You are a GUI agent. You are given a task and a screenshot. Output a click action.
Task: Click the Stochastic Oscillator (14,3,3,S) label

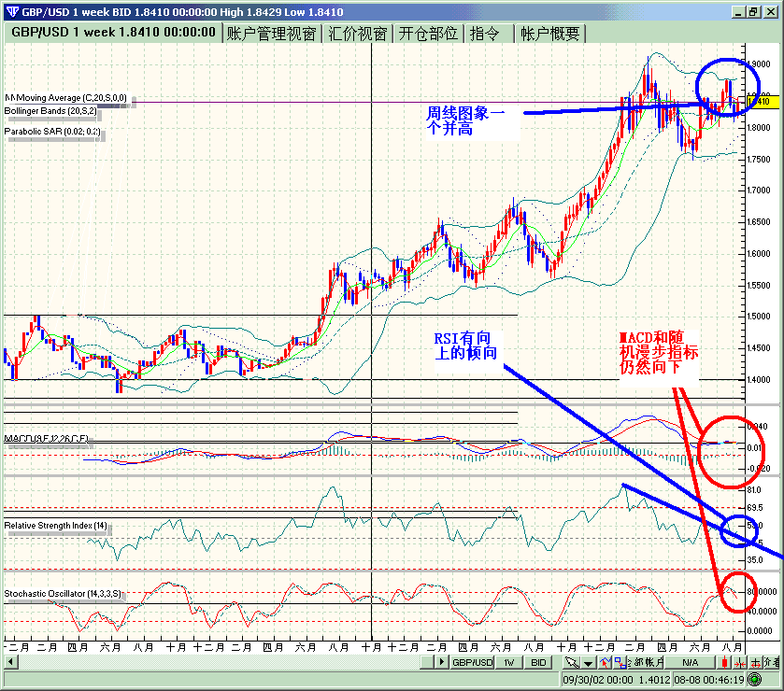[63, 594]
